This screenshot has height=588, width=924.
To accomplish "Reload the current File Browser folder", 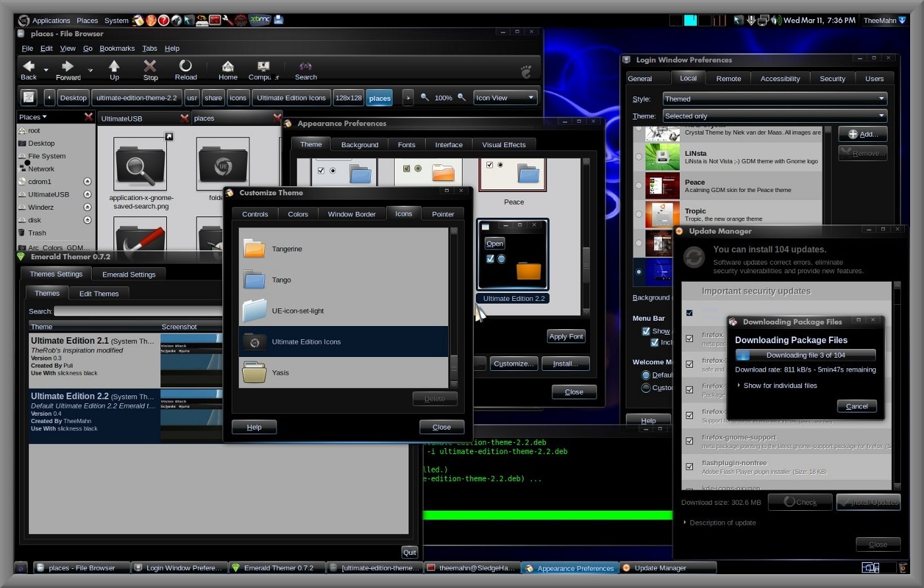I will (x=185, y=69).
